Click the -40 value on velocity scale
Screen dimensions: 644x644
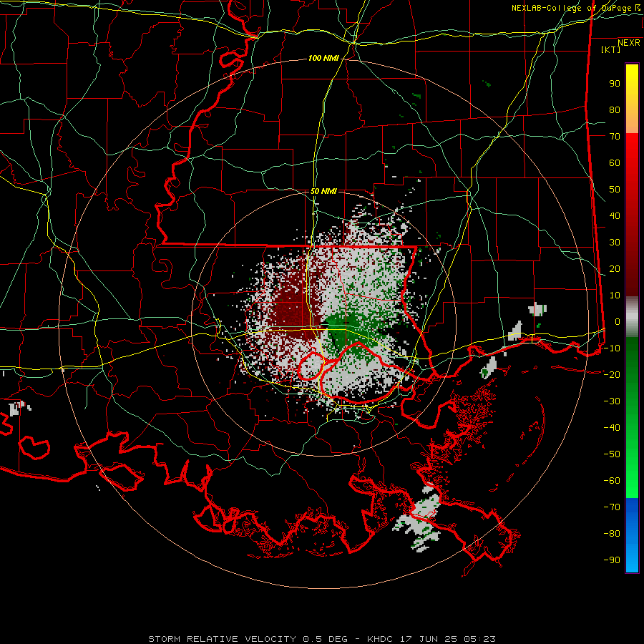(x=612, y=428)
